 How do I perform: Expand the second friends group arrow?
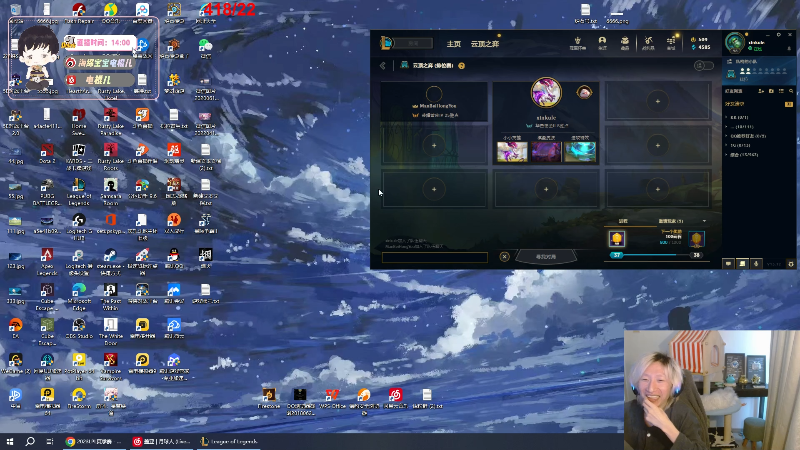[x=727, y=127]
